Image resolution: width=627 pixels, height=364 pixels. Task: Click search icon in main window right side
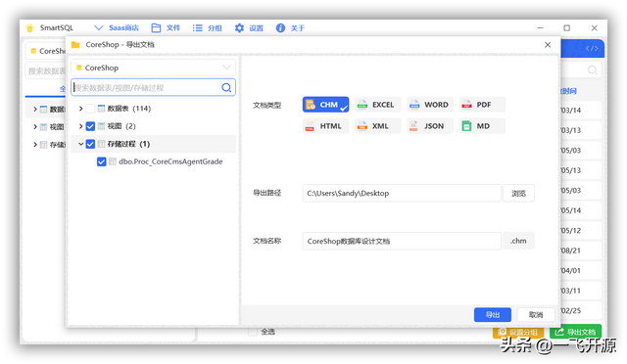pos(592,70)
